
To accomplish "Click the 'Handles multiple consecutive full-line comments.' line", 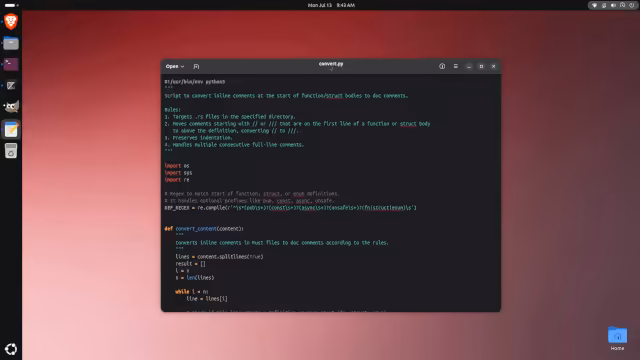I will coord(234,145).
